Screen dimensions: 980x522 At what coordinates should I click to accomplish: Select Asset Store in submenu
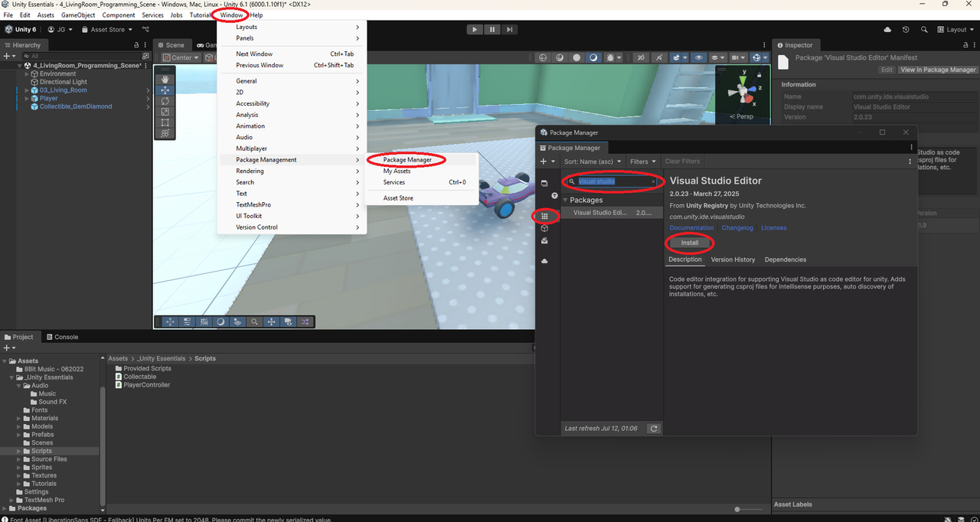[x=398, y=198]
